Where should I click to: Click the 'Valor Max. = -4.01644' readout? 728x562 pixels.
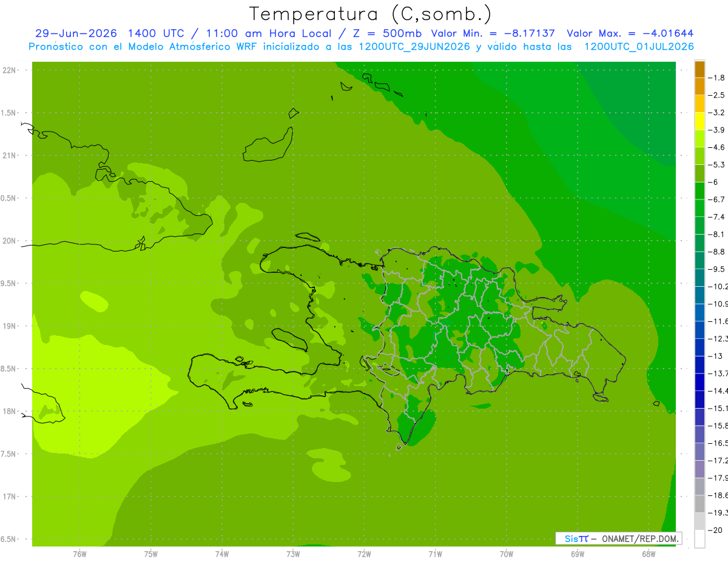point(630,33)
